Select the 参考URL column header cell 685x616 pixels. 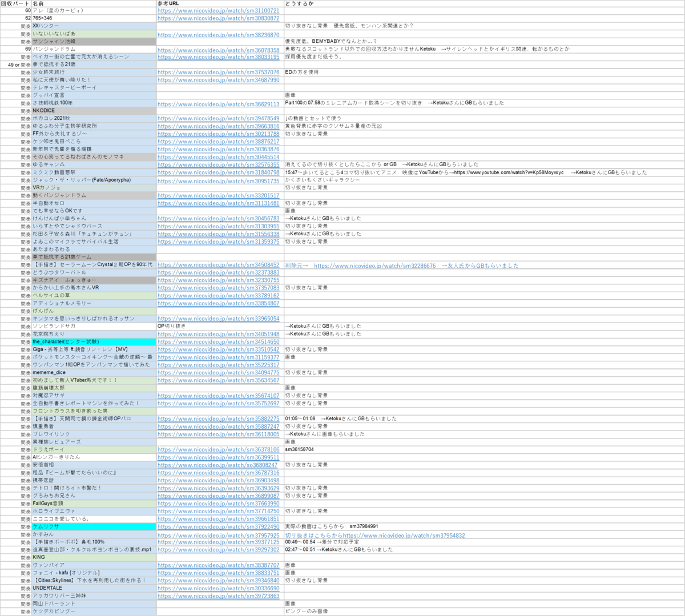click(220, 3)
